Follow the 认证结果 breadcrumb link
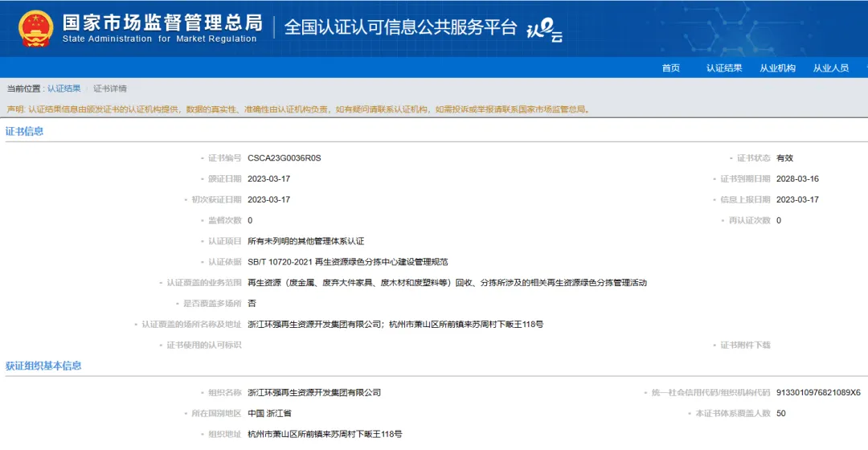This screenshot has height=450, width=868. pyautogui.click(x=63, y=88)
